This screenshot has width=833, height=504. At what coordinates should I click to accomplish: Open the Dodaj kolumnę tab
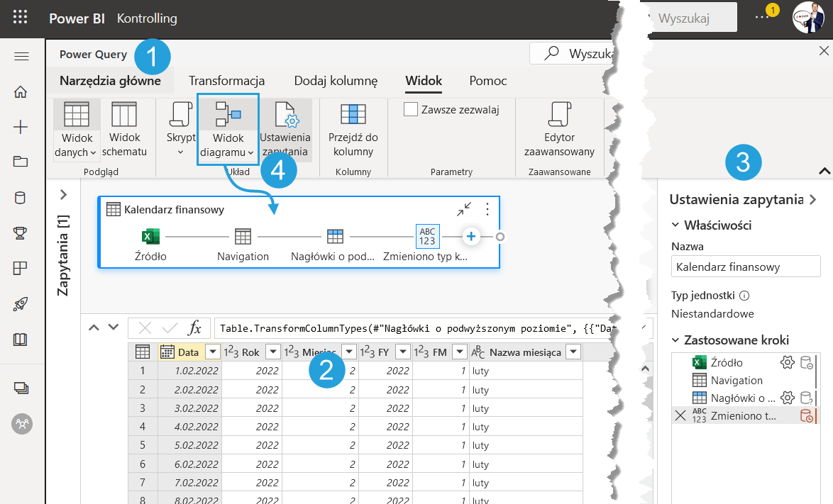[336, 81]
